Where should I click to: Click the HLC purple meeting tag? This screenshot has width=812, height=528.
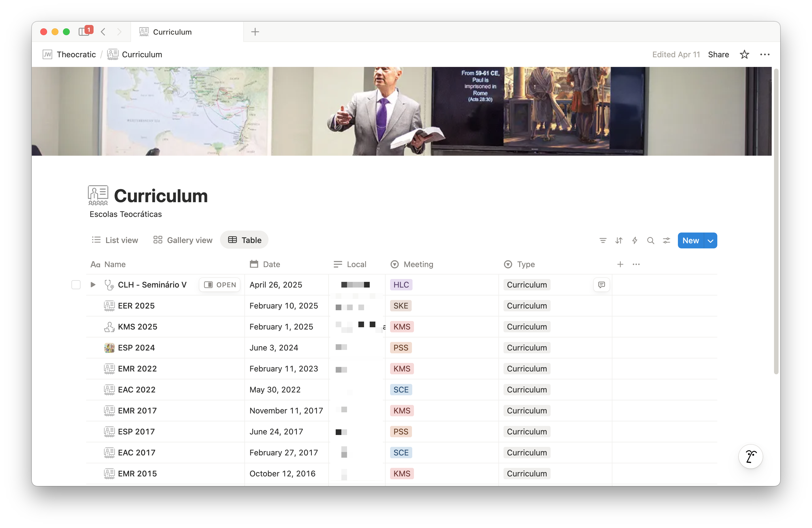(401, 285)
